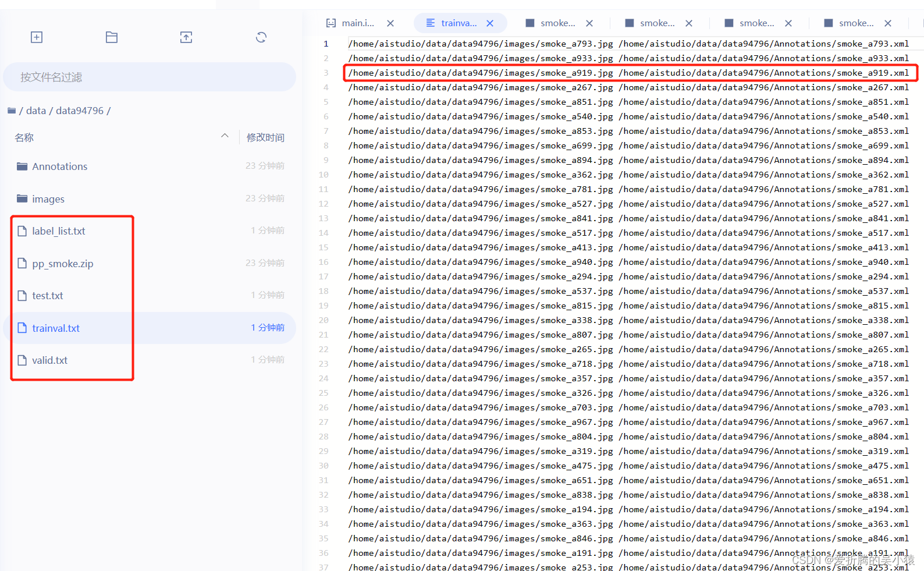Click the upload file icon

pyautogui.click(x=186, y=37)
